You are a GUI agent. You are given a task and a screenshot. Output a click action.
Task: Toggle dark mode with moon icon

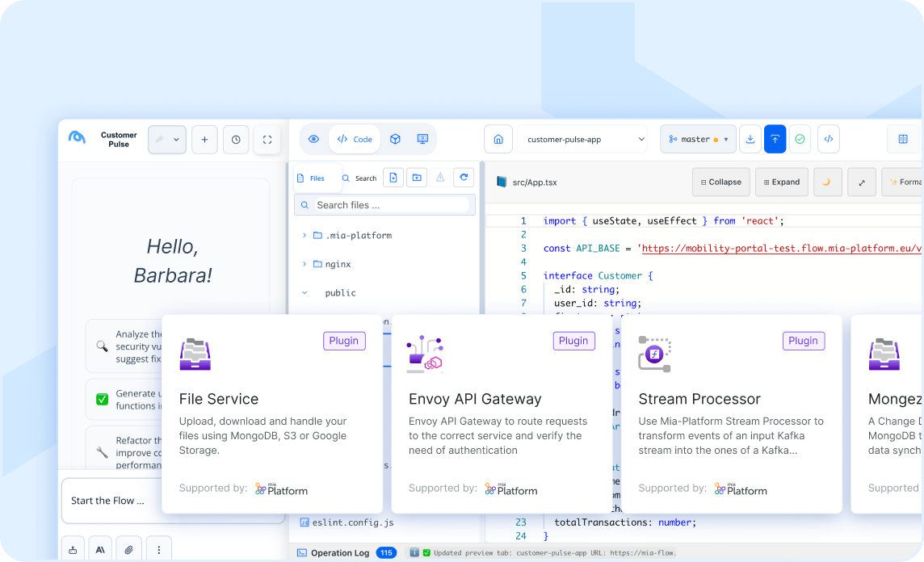pyautogui.click(x=827, y=182)
